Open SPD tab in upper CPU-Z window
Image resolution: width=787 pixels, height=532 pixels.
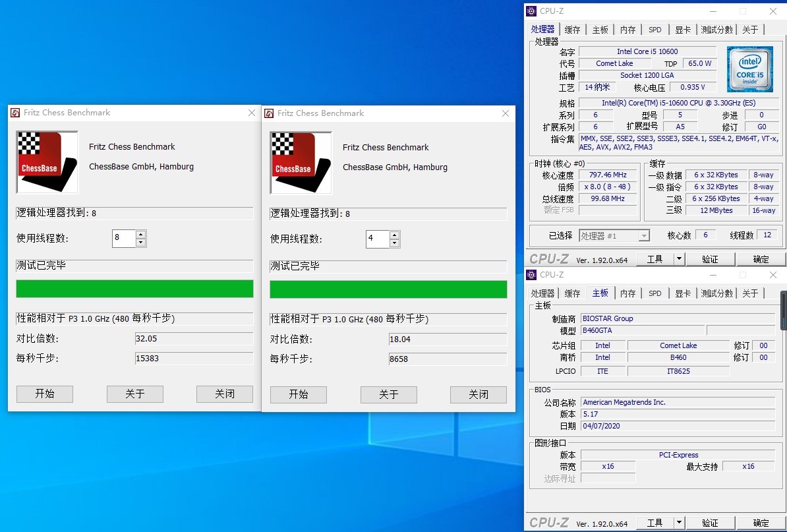[x=655, y=30]
